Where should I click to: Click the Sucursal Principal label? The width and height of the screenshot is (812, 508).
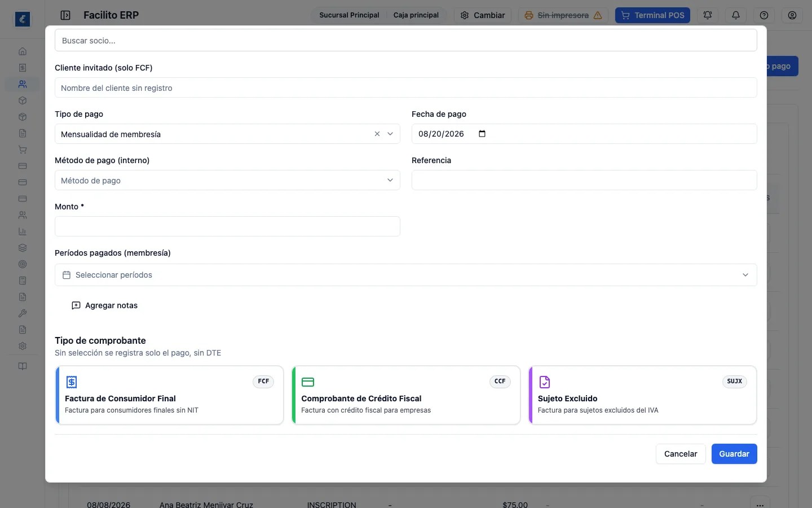[349, 15]
